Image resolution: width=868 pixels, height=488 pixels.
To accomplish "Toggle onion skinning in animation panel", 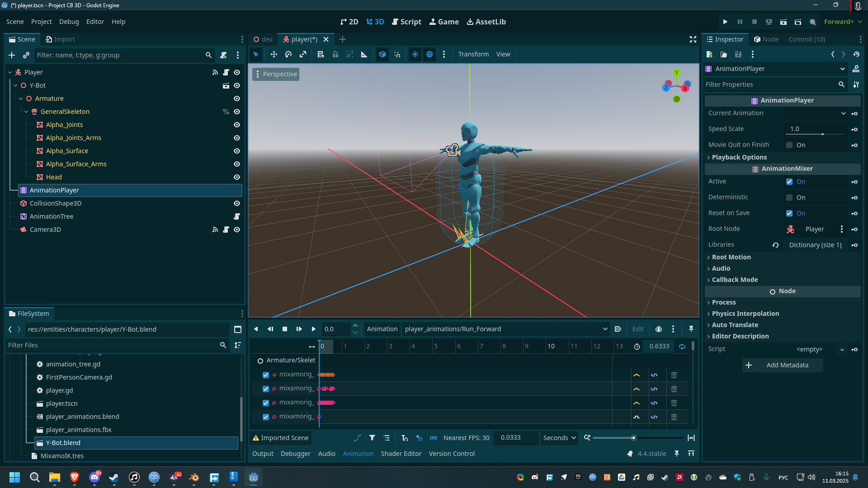I will coord(659,329).
